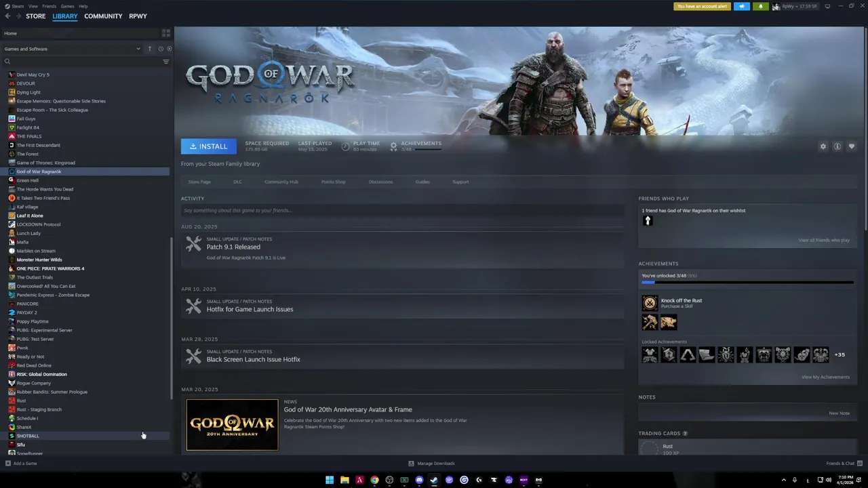Open the Store Page link

click(199, 182)
